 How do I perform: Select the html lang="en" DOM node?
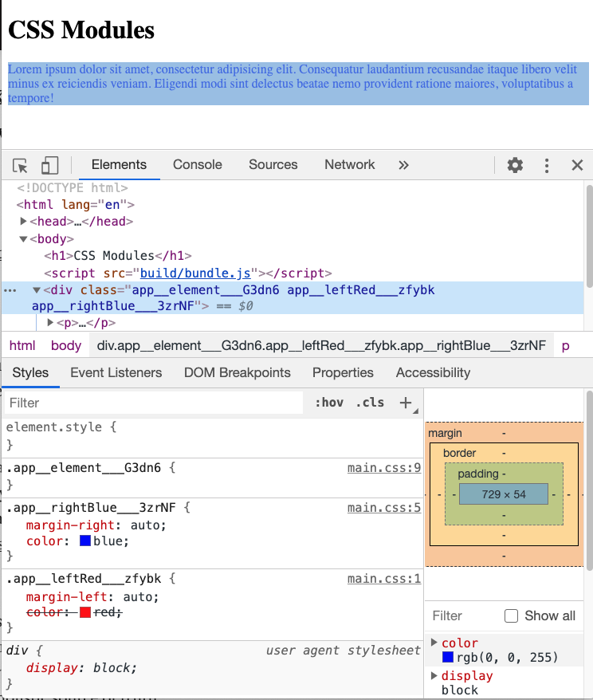tap(76, 205)
